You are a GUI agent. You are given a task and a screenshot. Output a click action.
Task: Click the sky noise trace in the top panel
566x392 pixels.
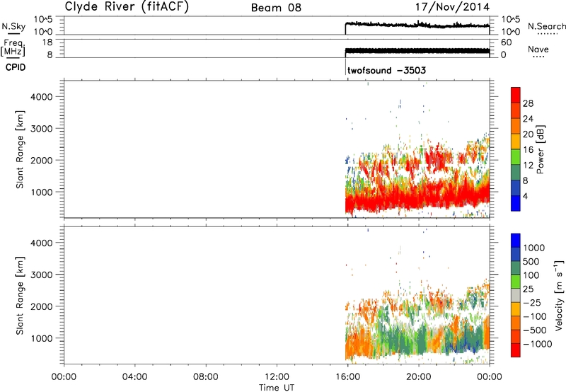click(x=417, y=25)
